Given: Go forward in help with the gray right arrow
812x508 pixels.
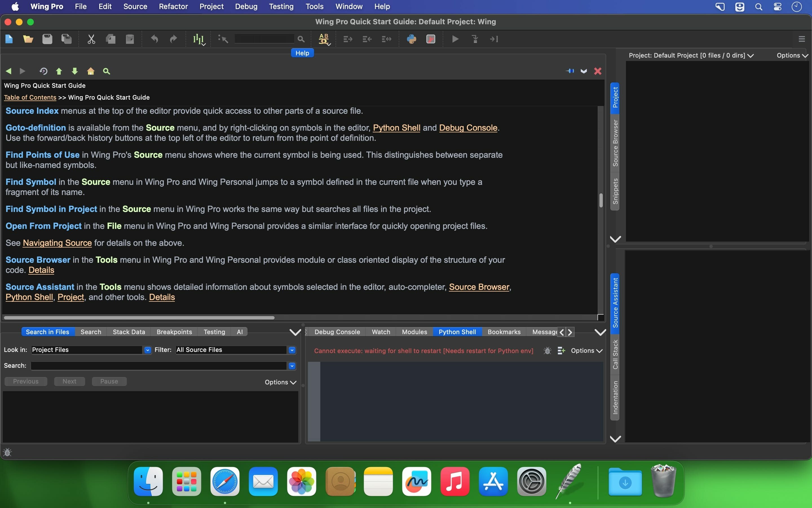Looking at the screenshot, I should coord(23,71).
